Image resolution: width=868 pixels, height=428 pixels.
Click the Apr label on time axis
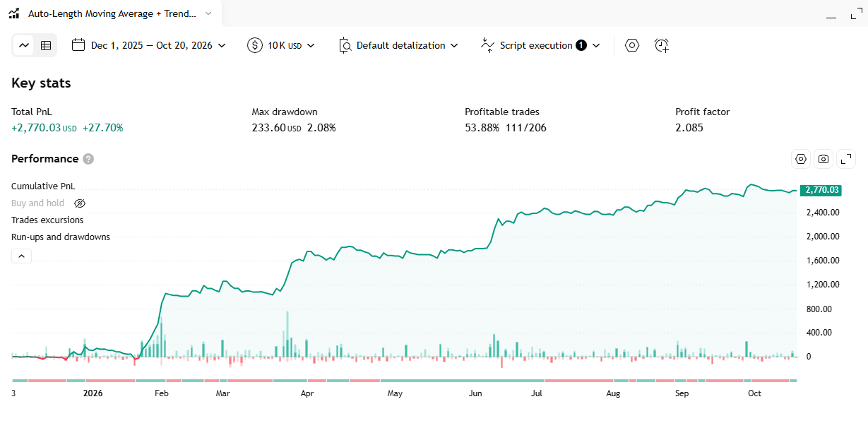point(307,393)
